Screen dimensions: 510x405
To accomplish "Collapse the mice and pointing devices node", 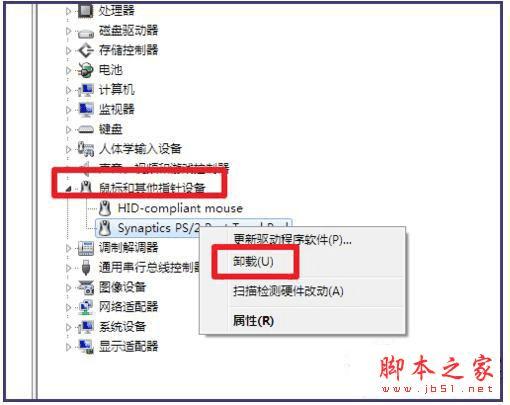I will coord(68,189).
